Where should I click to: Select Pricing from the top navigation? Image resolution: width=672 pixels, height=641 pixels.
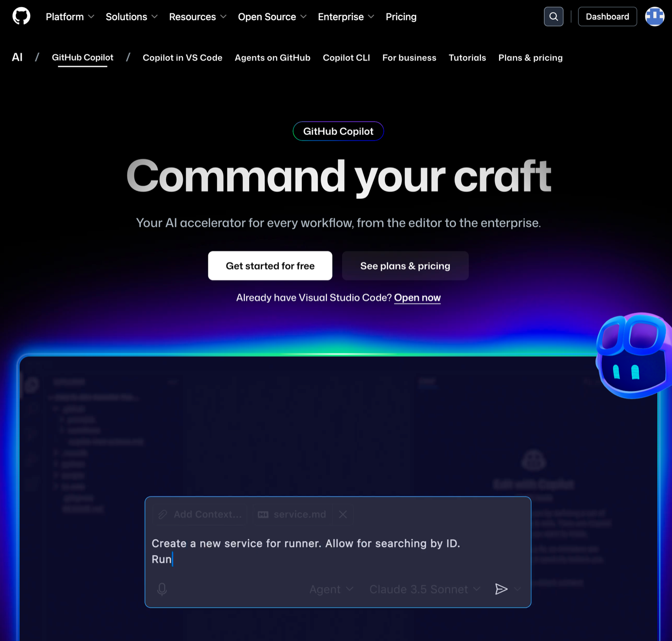[x=401, y=16]
